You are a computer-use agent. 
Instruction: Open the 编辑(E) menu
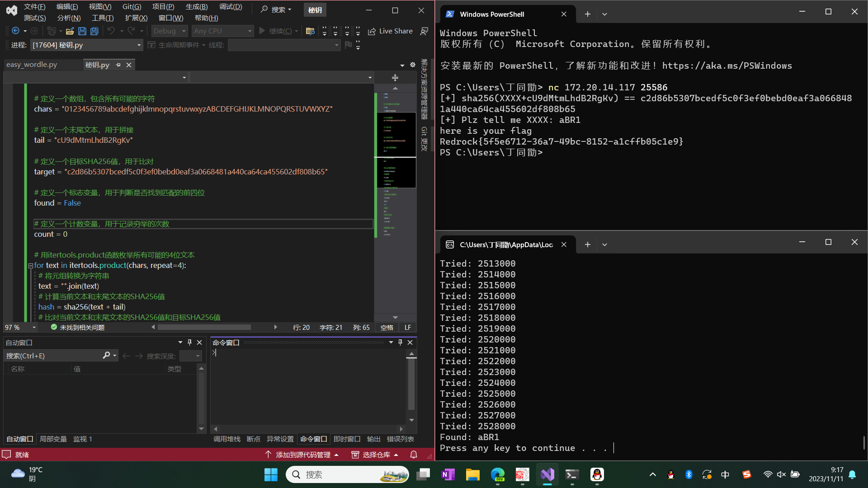pos(67,7)
